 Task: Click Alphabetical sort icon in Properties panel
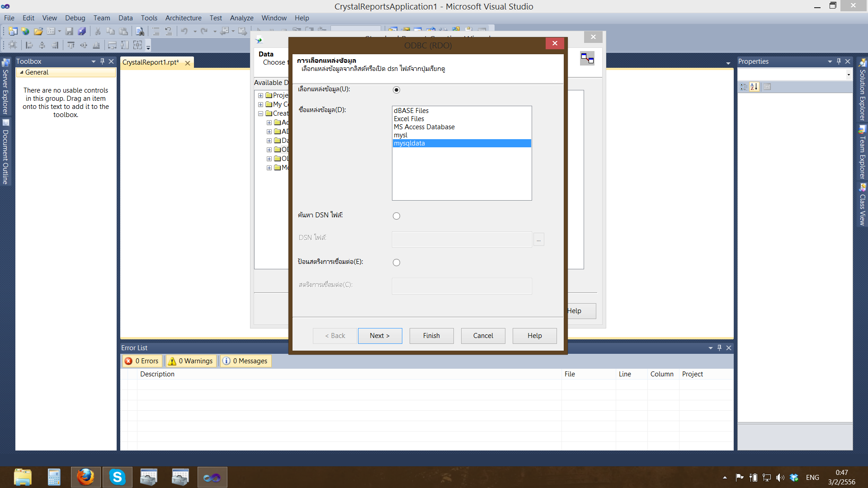[x=754, y=87]
